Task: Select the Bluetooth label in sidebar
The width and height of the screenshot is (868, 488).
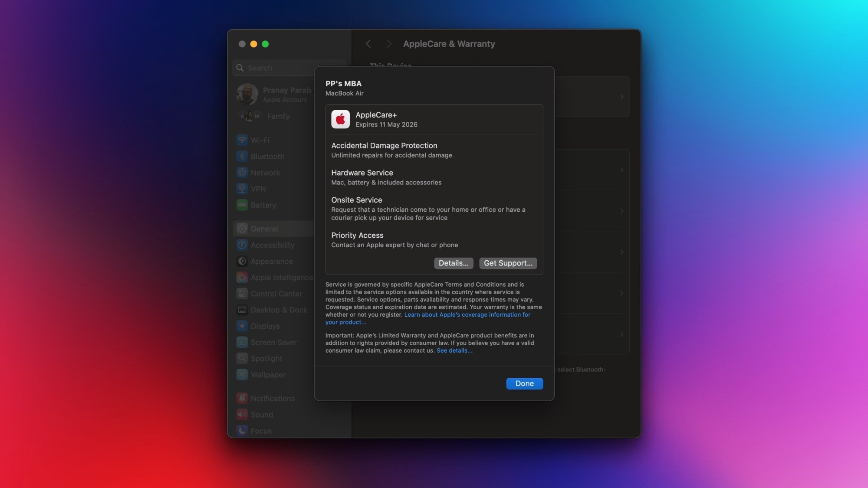Action: (267, 156)
